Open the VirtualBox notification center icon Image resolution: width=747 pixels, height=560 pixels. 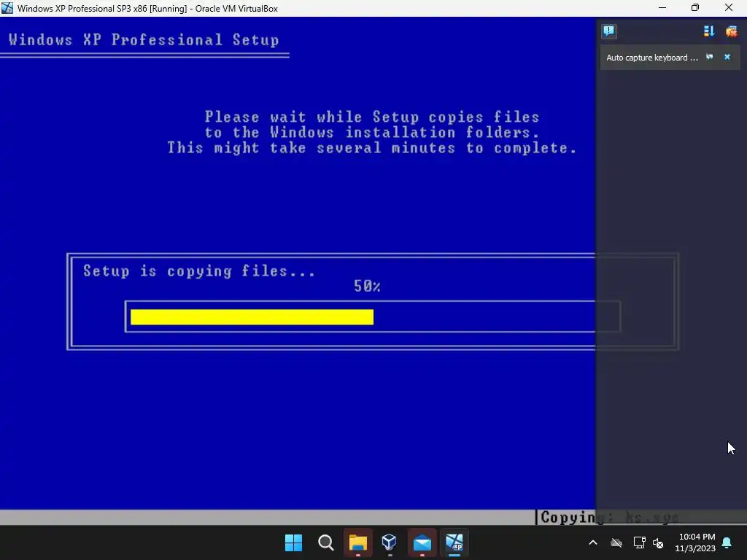click(609, 31)
